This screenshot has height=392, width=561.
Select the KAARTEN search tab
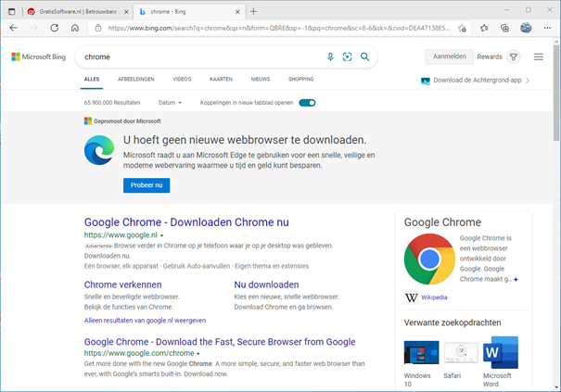click(x=221, y=79)
